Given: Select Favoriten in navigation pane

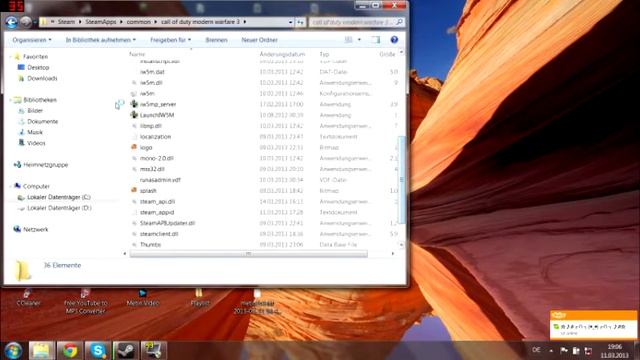Looking at the screenshot, I should click(x=36, y=56).
